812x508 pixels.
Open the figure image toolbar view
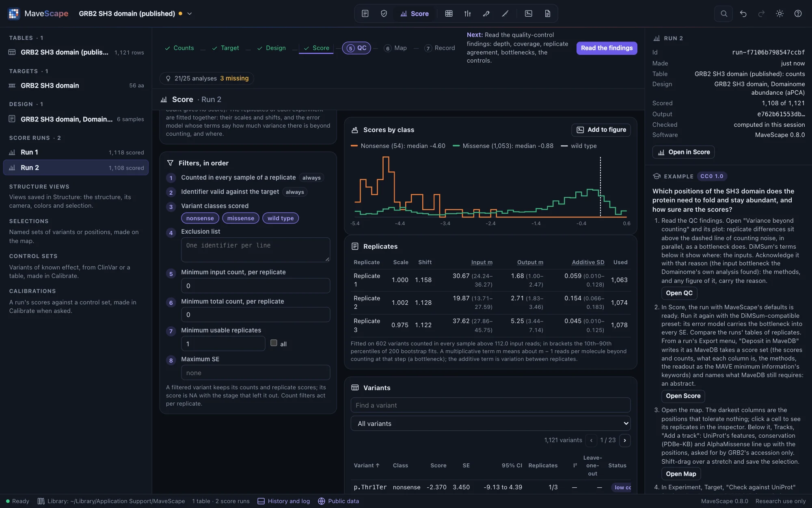(x=529, y=14)
